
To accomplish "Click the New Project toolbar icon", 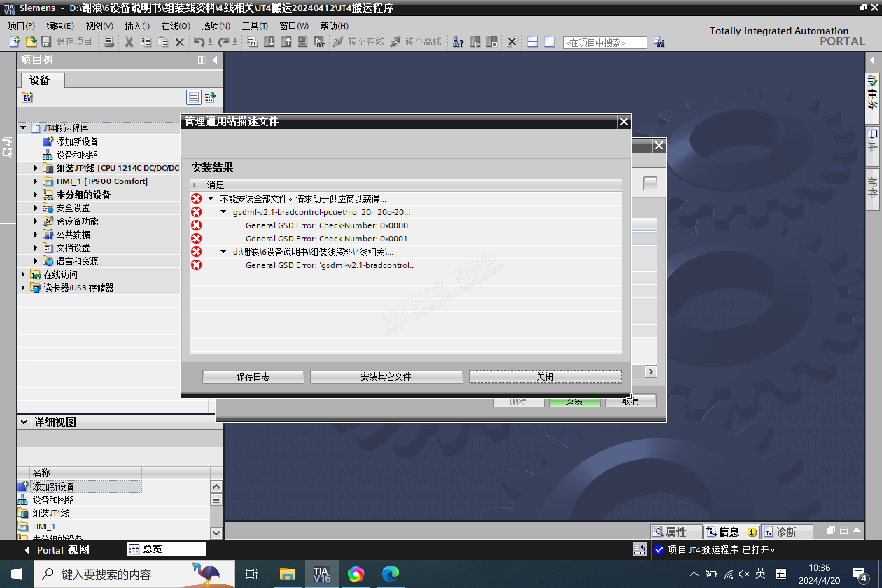I will click(15, 42).
